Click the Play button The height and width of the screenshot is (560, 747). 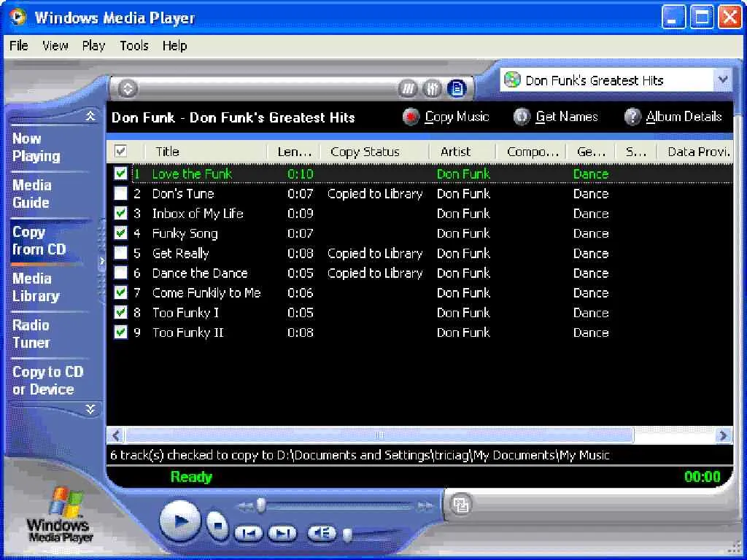point(180,521)
